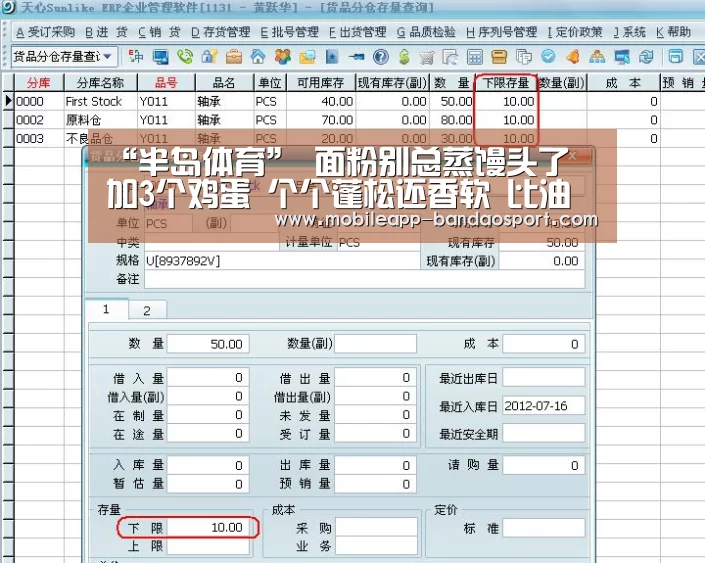This screenshot has width=705, height=563.
Task: Click the 80.00 quantity cell
Action: [451, 120]
